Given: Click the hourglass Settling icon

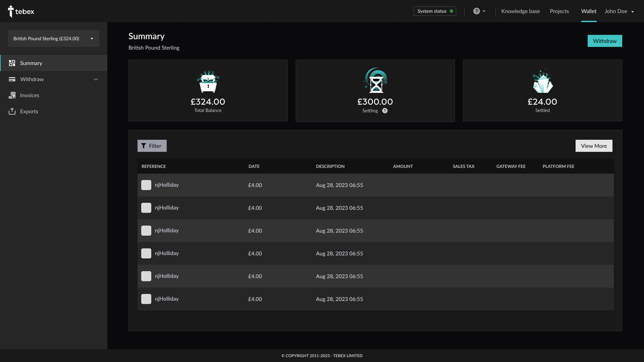Looking at the screenshot, I should [375, 81].
